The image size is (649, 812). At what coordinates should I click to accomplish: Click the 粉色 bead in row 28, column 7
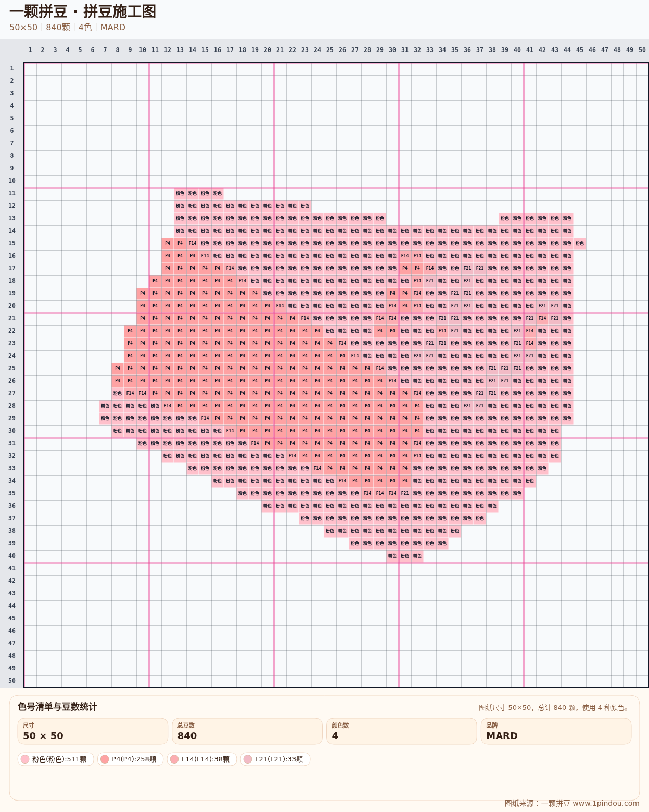click(x=105, y=406)
